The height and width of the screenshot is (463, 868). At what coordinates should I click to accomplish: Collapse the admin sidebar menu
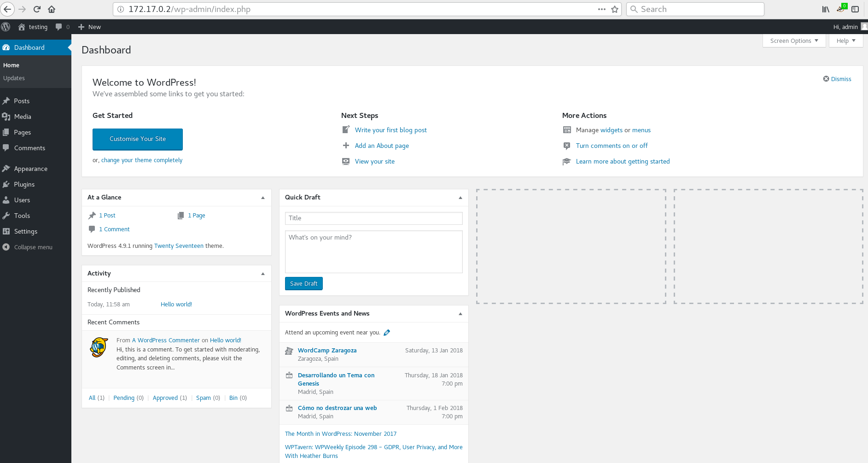(33, 247)
